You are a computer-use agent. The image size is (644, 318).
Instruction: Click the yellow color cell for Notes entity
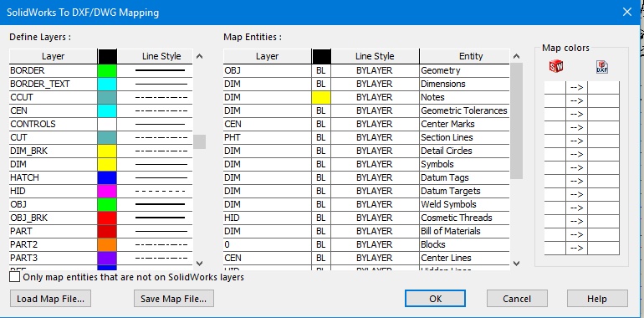[321, 97]
